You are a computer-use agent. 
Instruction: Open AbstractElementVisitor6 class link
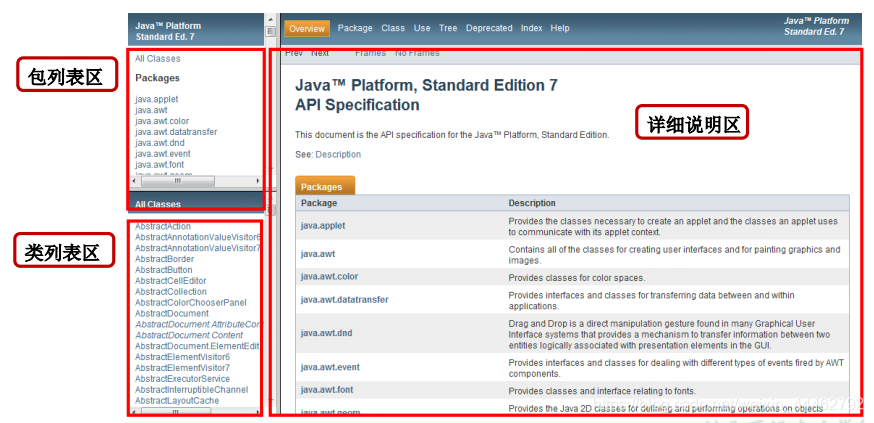(x=182, y=357)
